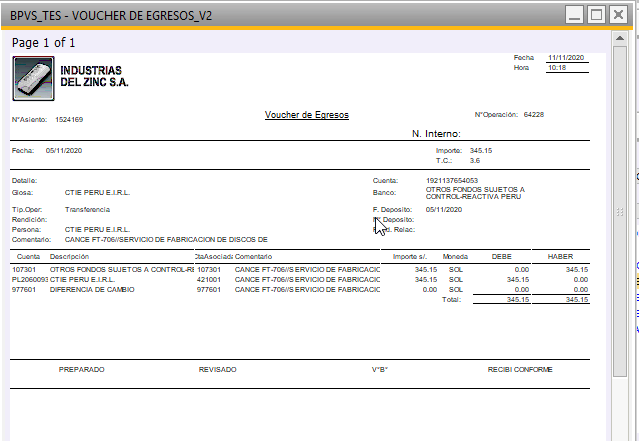Click the F. Deposito date 05/11/2020
This screenshot has height=441, width=639.
[x=444, y=209]
